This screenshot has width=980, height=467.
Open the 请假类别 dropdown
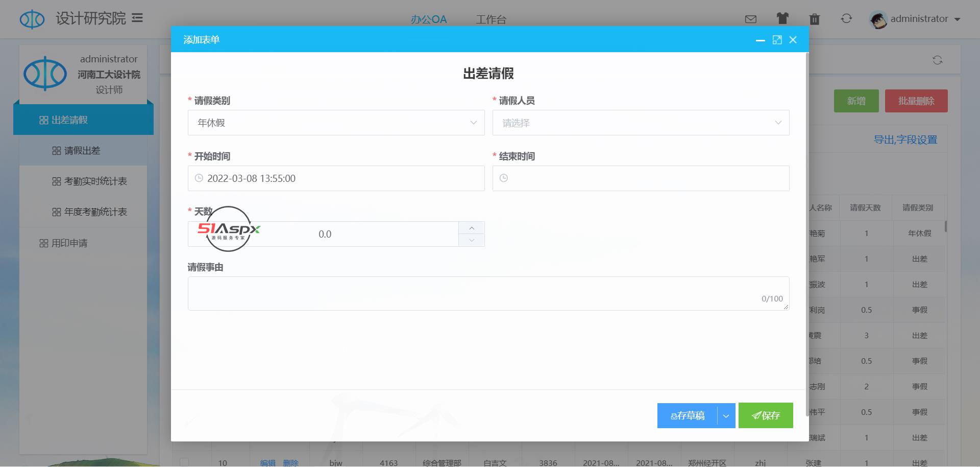(x=336, y=123)
